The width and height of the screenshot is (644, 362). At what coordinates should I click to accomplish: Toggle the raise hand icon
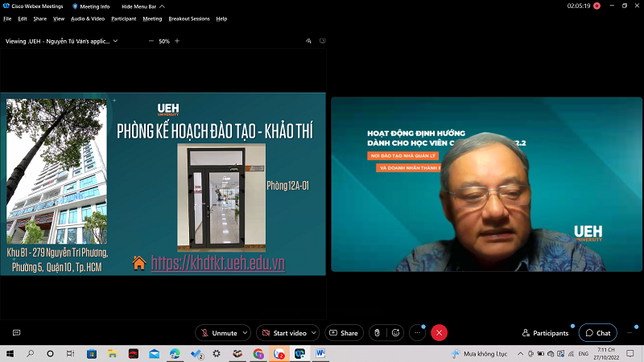pos(377,333)
